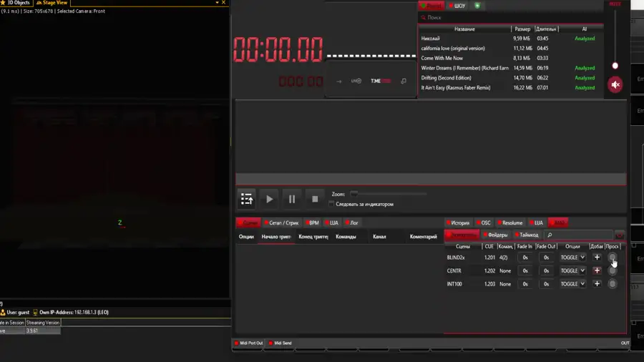The image size is (644, 362).
Task: Open the История tab
Action: pyautogui.click(x=457, y=223)
